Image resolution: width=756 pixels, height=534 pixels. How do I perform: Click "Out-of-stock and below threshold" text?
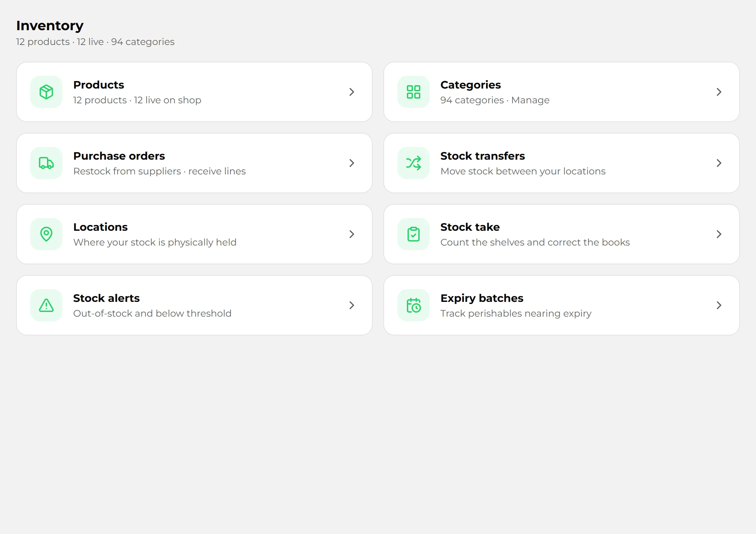pyautogui.click(x=152, y=313)
